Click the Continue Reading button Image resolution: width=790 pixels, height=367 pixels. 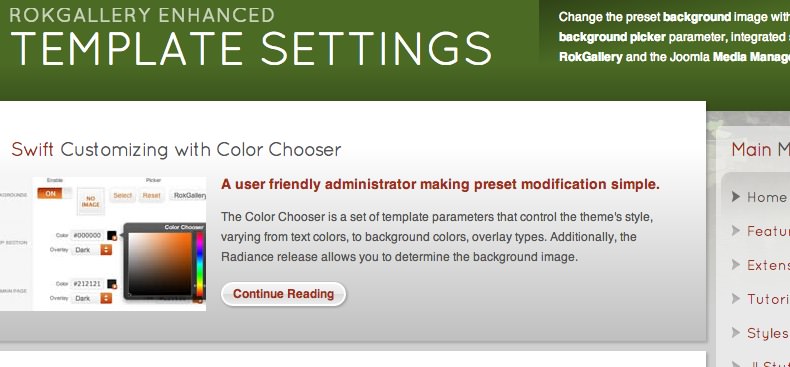284,294
